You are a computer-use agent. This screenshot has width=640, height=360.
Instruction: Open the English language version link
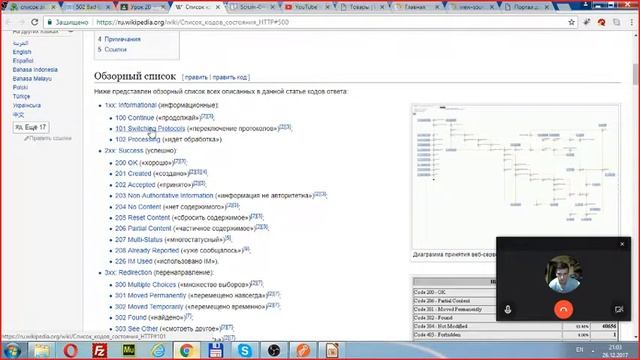(x=22, y=52)
